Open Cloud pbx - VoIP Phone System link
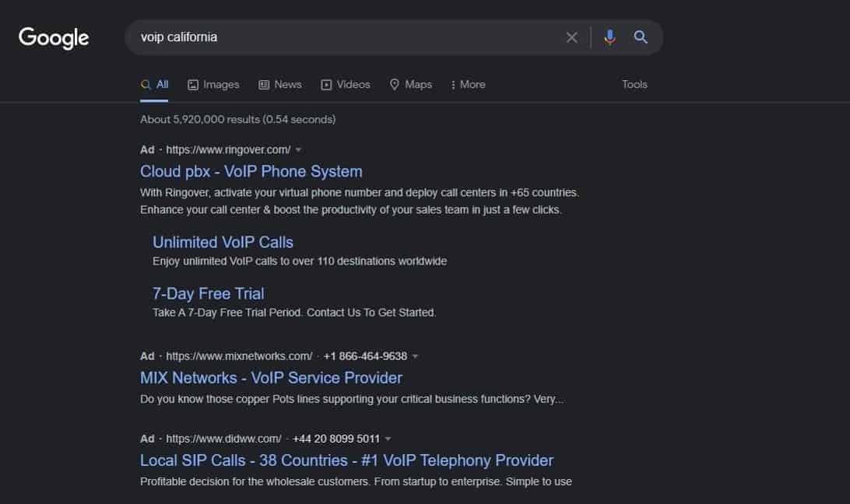Image resolution: width=850 pixels, height=504 pixels. coord(251,171)
